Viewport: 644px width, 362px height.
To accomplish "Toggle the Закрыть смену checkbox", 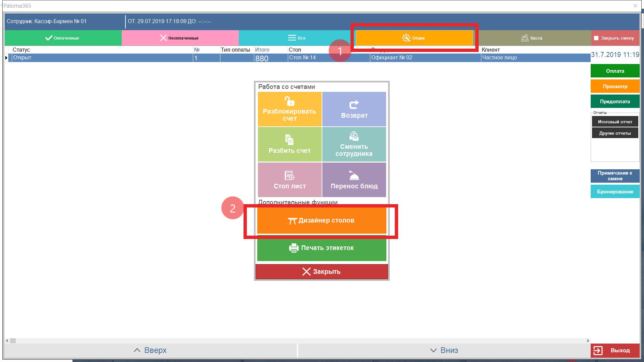I will 596,38.
